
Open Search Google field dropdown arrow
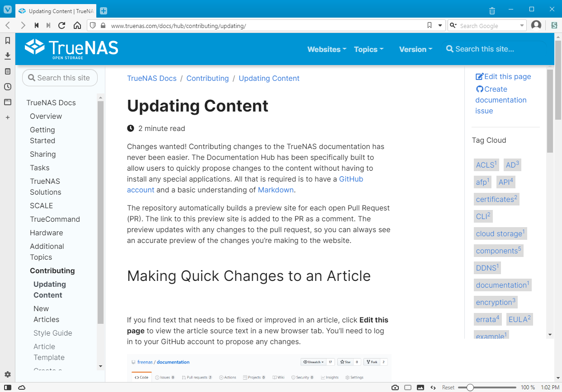[522, 26]
